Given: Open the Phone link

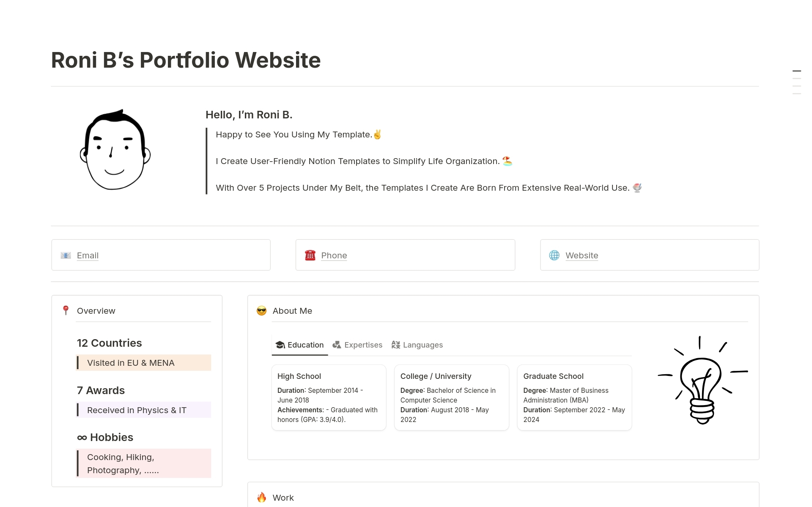Looking at the screenshot, I should click(334, 255).
